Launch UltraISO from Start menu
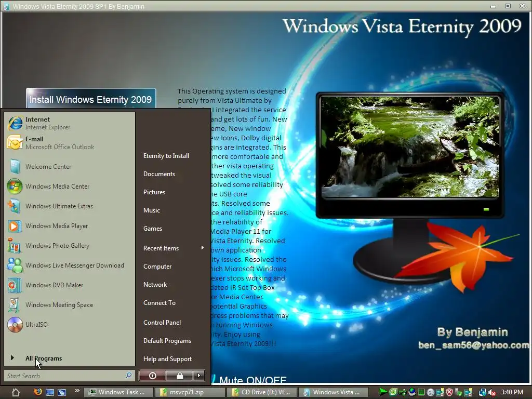 70,324
